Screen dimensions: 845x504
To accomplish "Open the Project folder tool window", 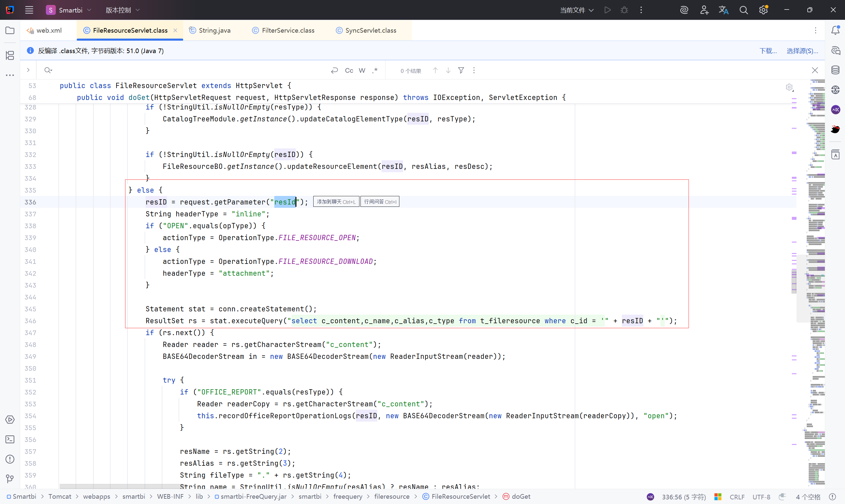I will [x=10, y=30].
